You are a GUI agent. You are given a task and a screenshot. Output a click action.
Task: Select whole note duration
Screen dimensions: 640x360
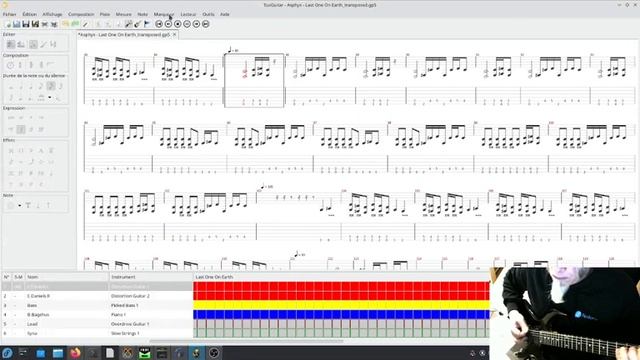(11, 86)
